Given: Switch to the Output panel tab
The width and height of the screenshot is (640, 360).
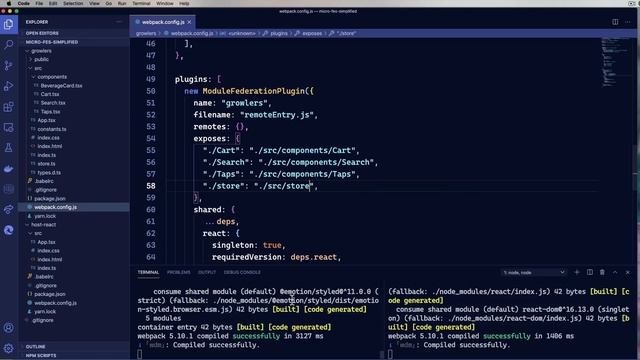Looking at the screenshot, I should [207, 272].
